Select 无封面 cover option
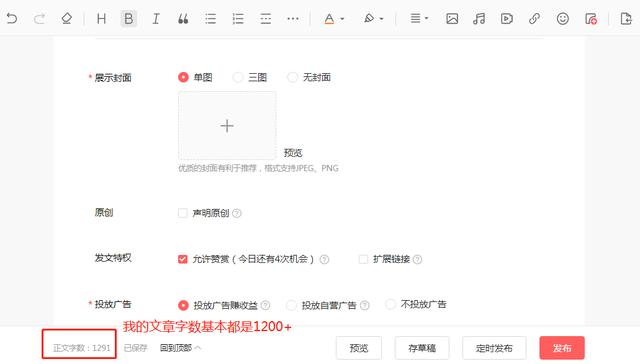 click(292, 77)
